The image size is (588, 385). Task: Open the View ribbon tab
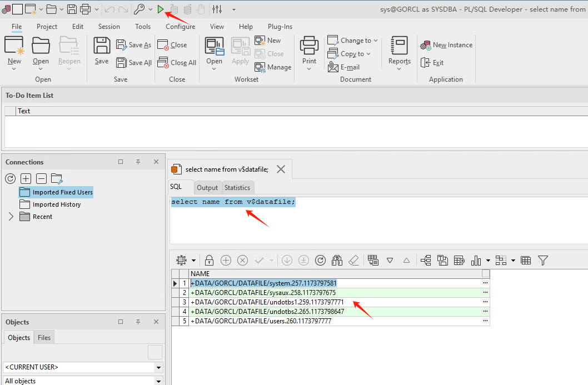click(217, 27)
